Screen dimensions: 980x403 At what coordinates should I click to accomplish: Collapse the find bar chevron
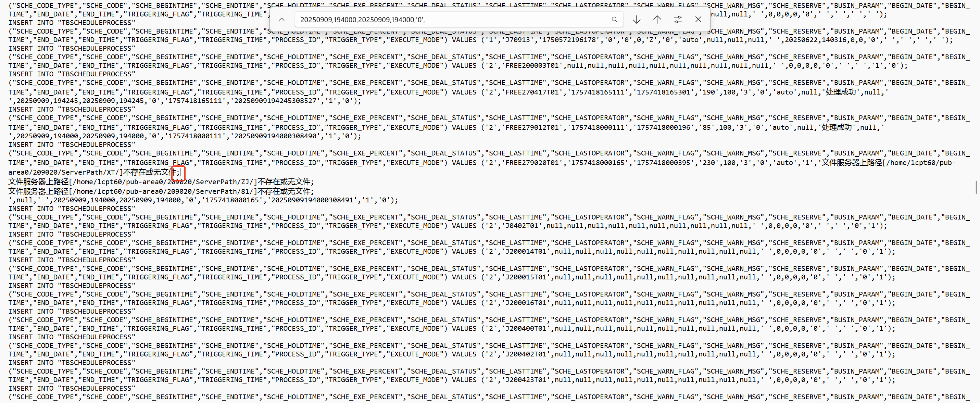click(x=281, y=20)
